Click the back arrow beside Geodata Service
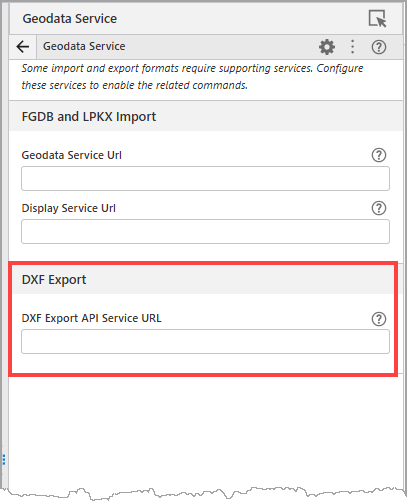 pyautogui.click(x=23, y=47)
